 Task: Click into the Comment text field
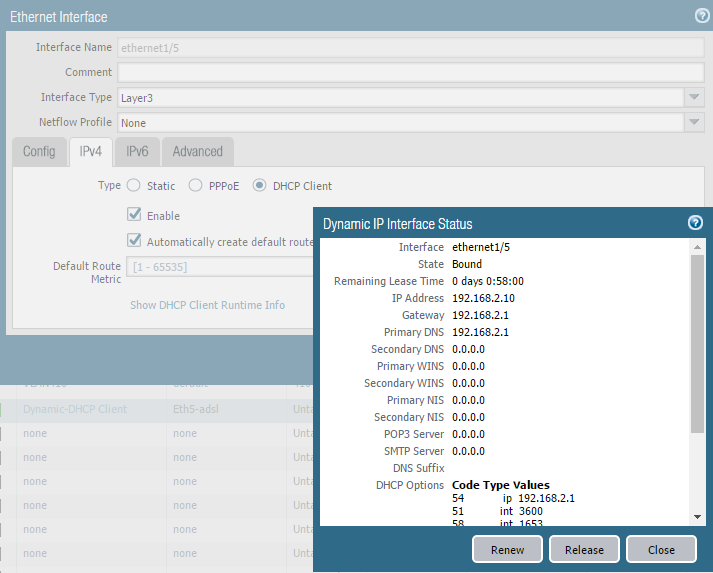pyautogui.click(x=410, y=72)
